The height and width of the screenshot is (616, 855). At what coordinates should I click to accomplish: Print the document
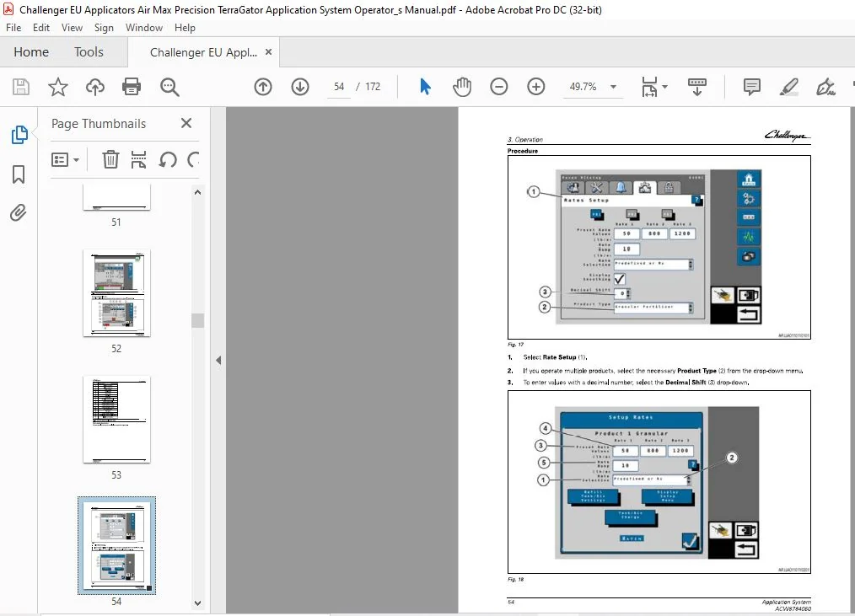(x=132, y=87)
